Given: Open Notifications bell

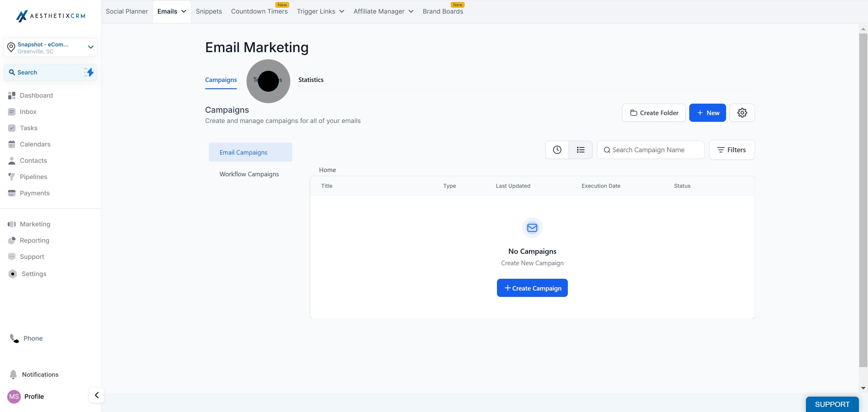Looking at the screenshot, I should pyautogui.click(x=13, y=375).
